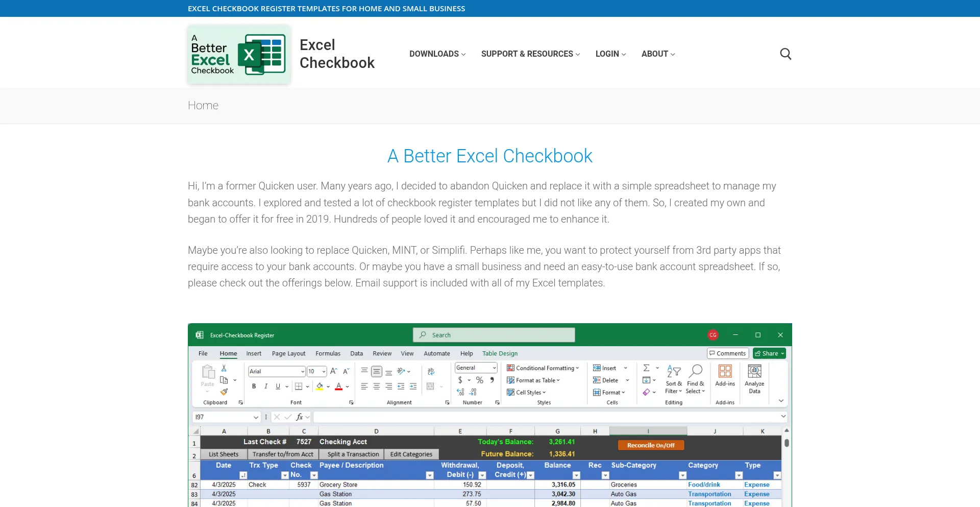Open the Downloads navigation dropdown
The height and width of the screenshot is (507, 980).
(x=434, y=54)
